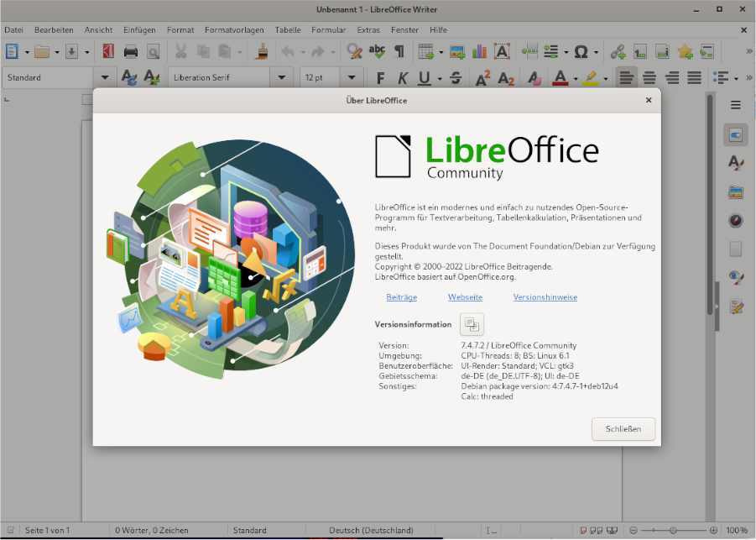
Task: Expand the Insert Table dropdown arrow
Action: pos(441,52)
